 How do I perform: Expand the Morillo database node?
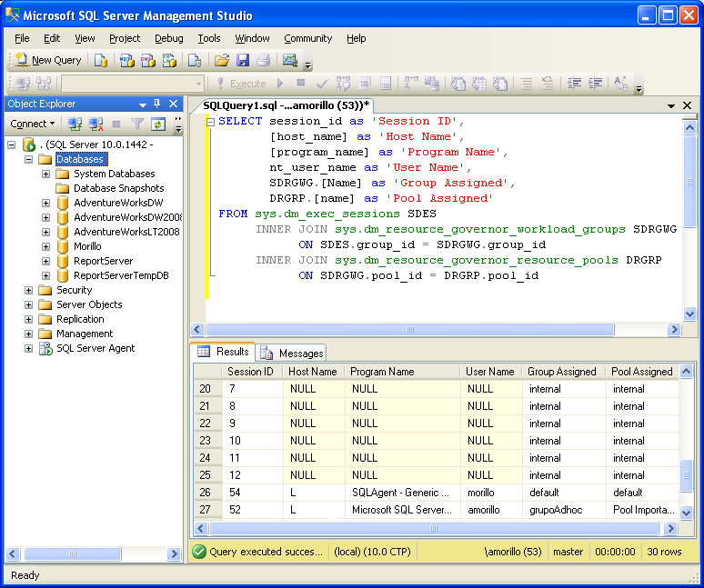pos(45,246)
